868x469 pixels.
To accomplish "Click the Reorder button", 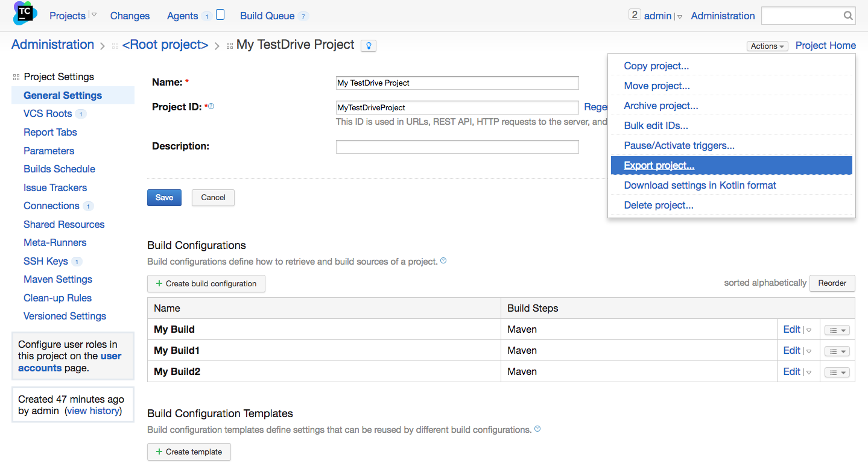I will (832, 283).
